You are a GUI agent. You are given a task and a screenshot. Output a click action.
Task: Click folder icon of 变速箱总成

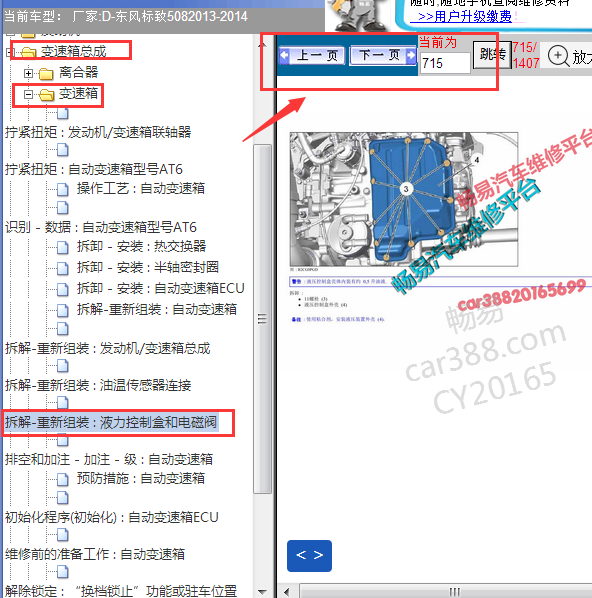29,52
